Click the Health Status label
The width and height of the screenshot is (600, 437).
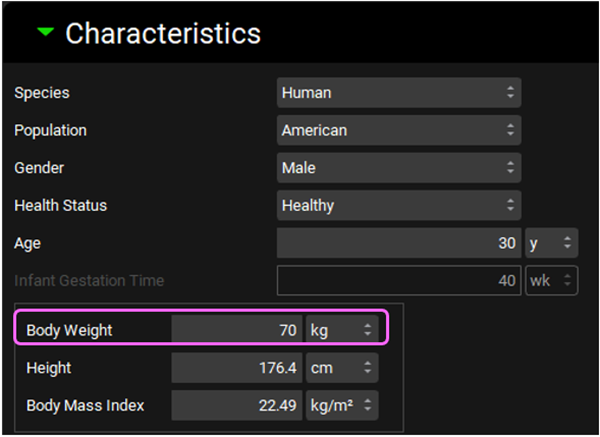tap(60, 205)
